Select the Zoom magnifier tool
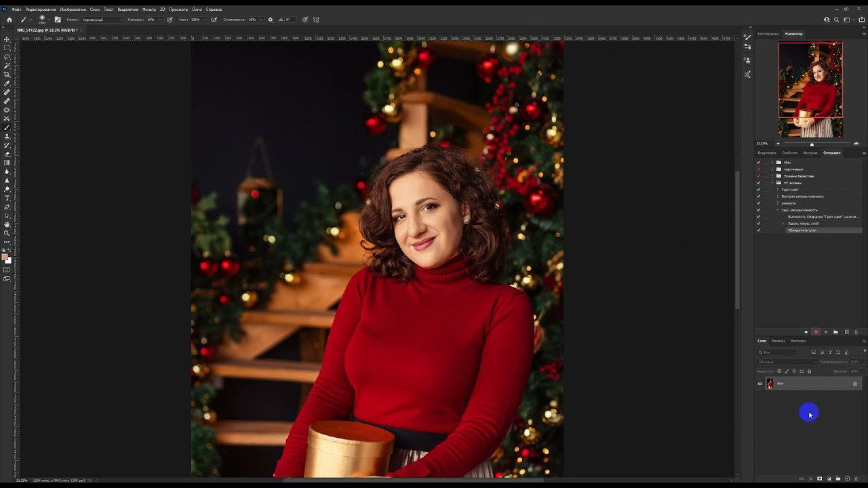This screenshot has height=488, width=868. coord(7,233)
